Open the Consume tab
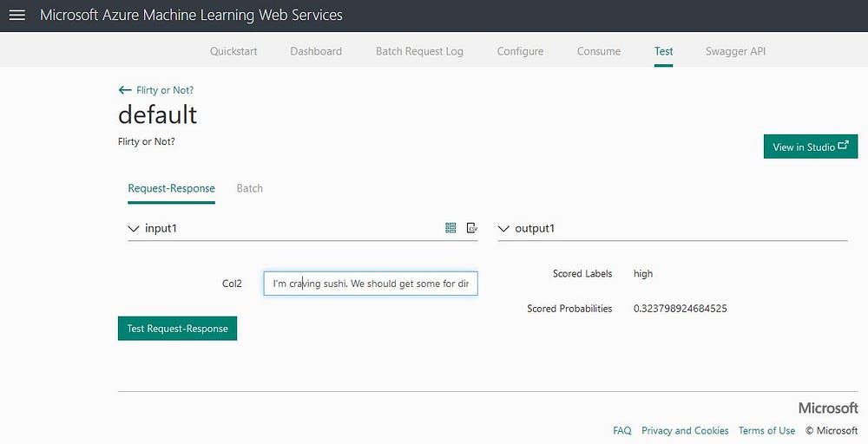 [x=599, y=51]
